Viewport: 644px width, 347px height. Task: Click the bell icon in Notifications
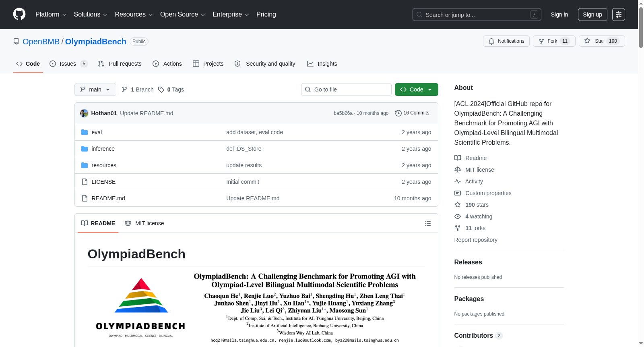coord(491,41)
